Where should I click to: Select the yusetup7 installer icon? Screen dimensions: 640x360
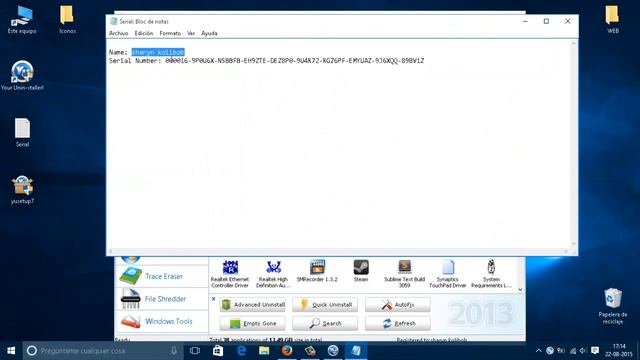(22, 189)
